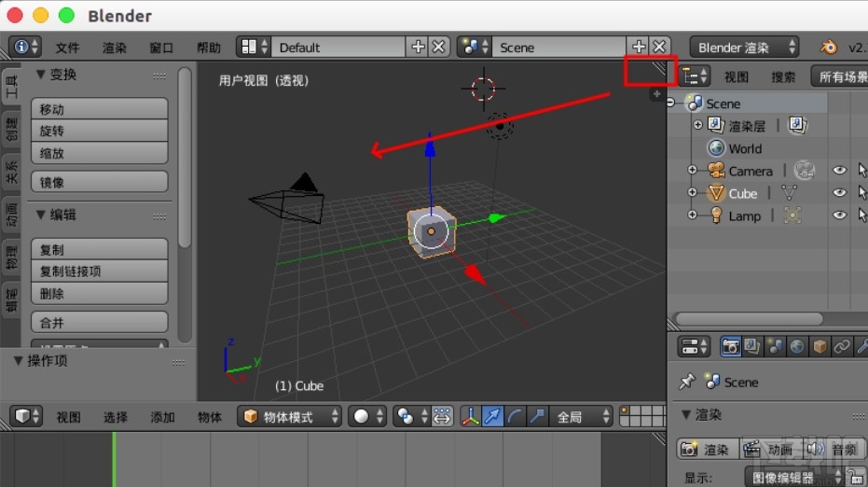The width and height of the screenshot is (868, 487).
Task: Open the info editor type selector
Action: (25, 47)
